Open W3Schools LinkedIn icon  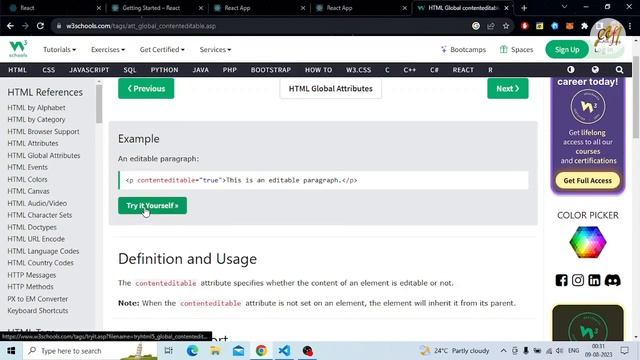point(594,280)
